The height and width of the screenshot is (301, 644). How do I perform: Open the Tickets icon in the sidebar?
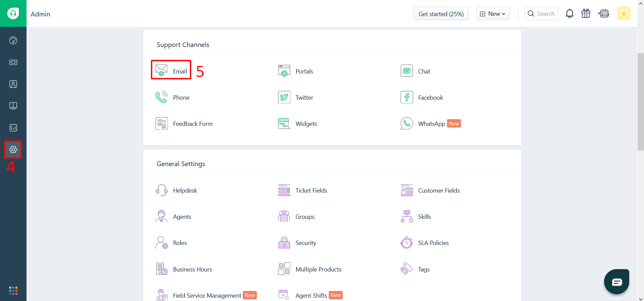(13, 62)
